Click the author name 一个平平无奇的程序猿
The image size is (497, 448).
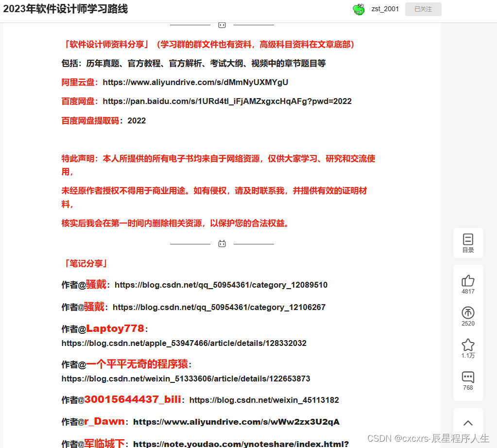click(137, 364)
